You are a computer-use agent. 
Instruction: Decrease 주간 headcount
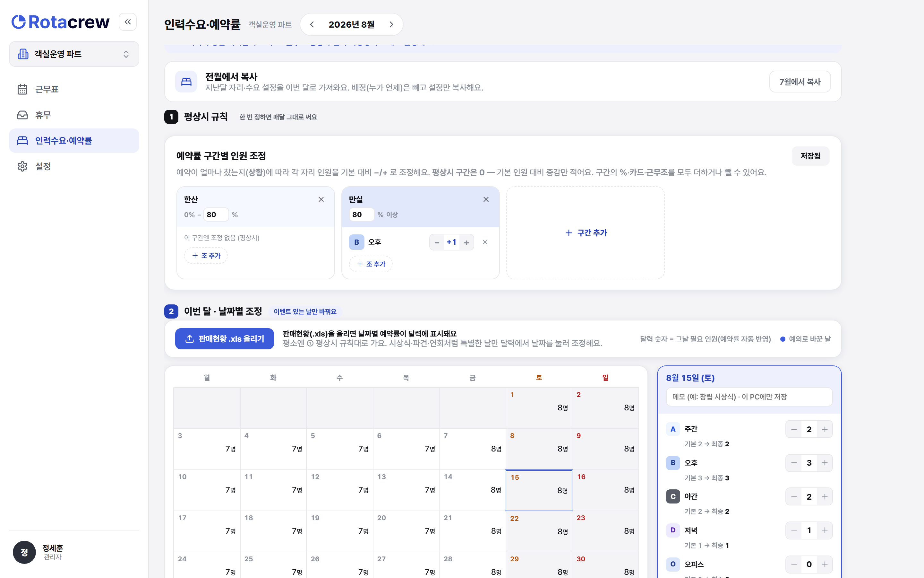pos(794,429)
